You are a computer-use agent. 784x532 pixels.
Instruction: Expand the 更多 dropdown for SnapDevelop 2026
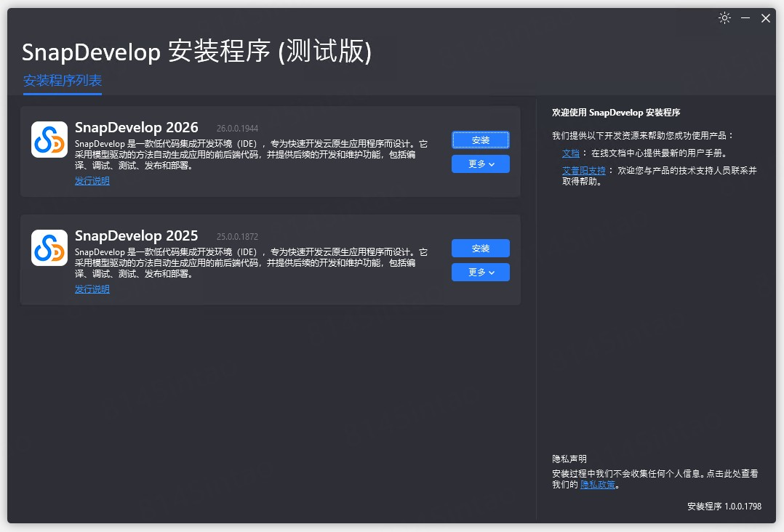[481, 164]
